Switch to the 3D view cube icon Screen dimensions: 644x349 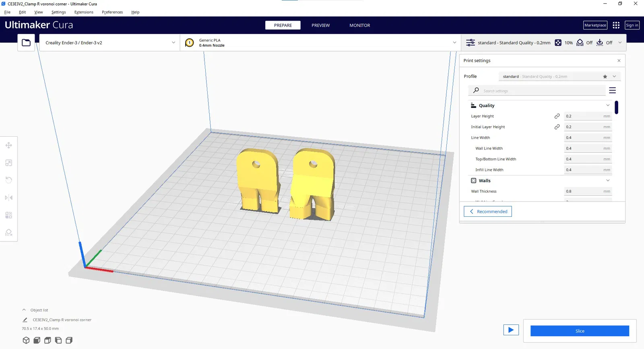coord(26,340)
